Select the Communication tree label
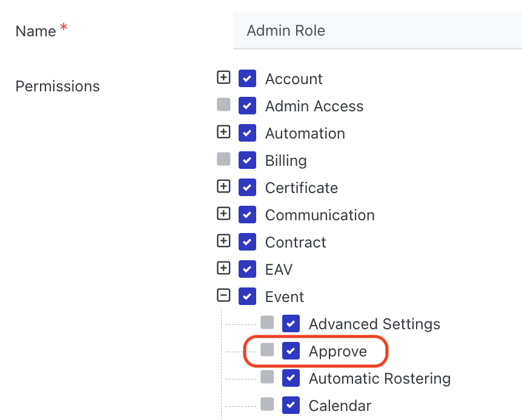The height and width of the screenshot is (420, 522). pyautogui.click(x=320, y=215)
